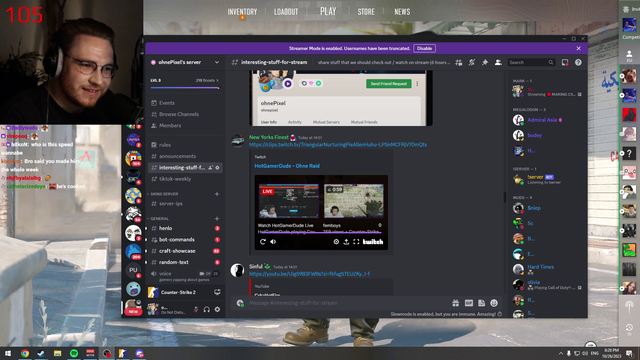Open pinned messages pin icon
This screenshot has width=640, height=360.
click(x=485, y=62)
